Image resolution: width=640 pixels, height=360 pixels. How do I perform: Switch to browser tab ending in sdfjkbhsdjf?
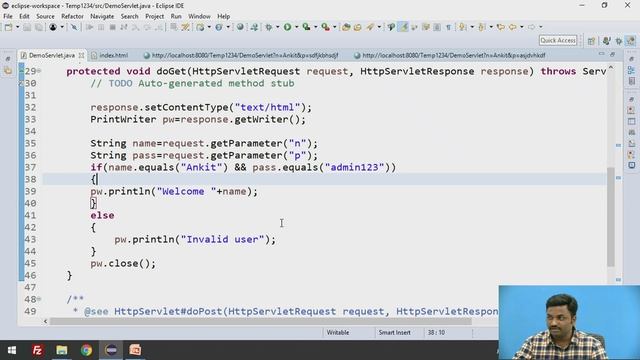(x=241, y=56)
